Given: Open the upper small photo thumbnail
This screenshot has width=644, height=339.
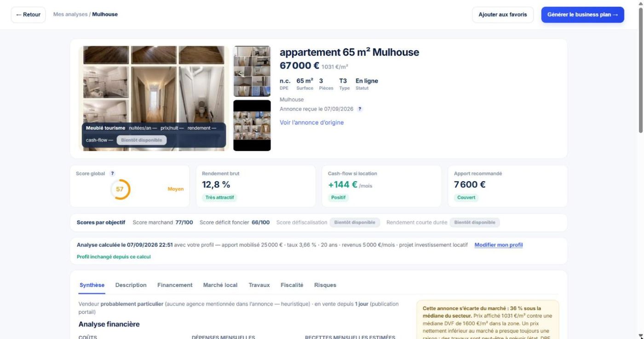Looking at the screenshot, I should 252,71.
